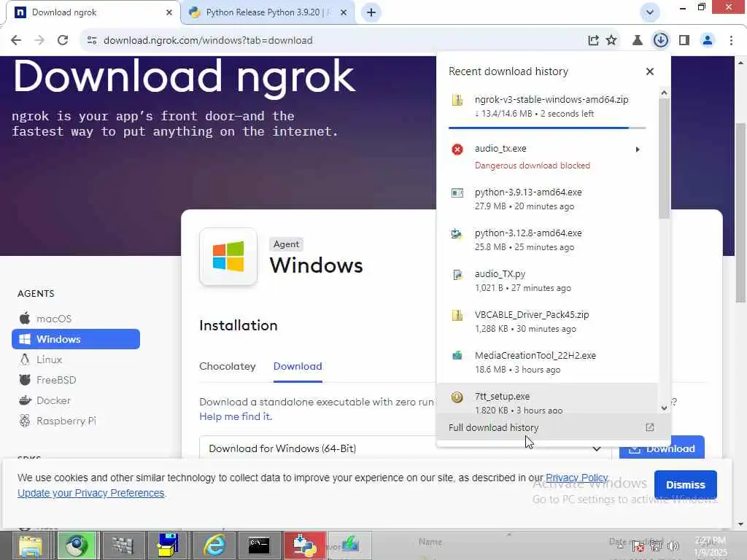Open python-3.12.8-amd64.exe from downloads
The image size is (747, 560).
pos(547,240)
